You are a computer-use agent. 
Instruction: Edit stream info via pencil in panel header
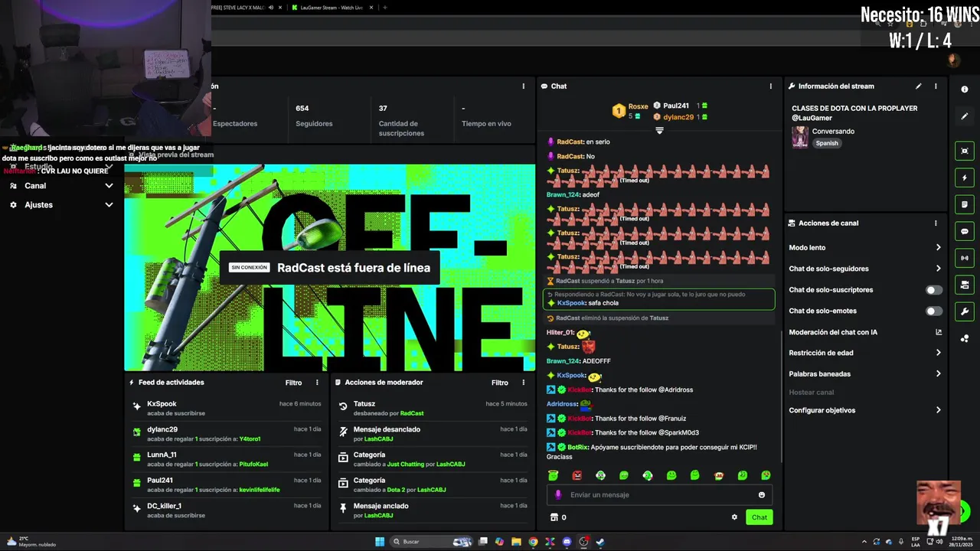[x=918, y=86]
